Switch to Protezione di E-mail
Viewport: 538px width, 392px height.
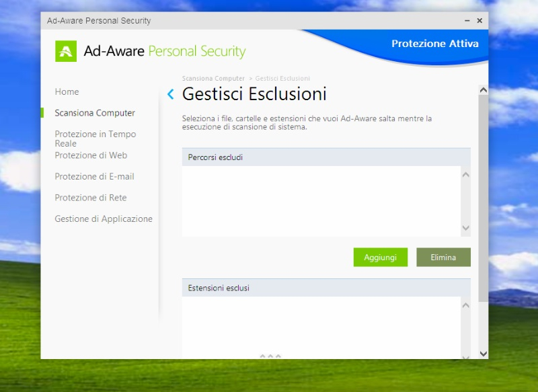pyautogui.click(x=94, y=176)
